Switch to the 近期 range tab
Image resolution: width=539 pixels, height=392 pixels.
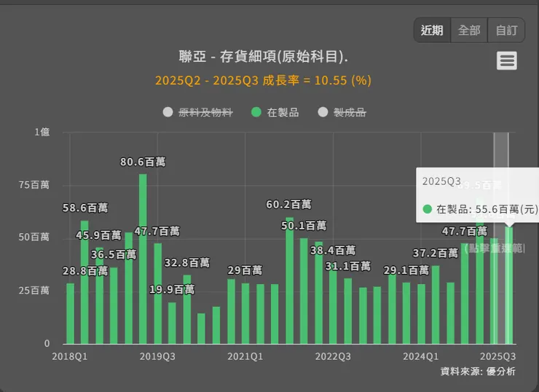[x=432, y=31]
